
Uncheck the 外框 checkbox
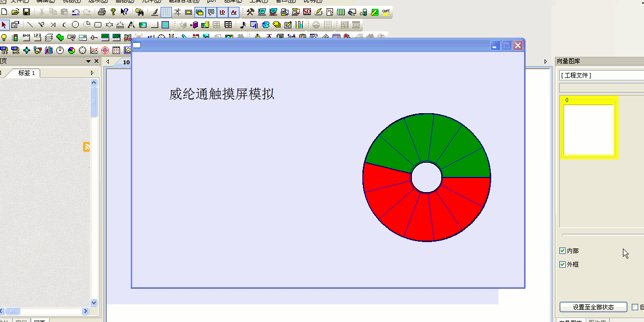click(562, 265)
